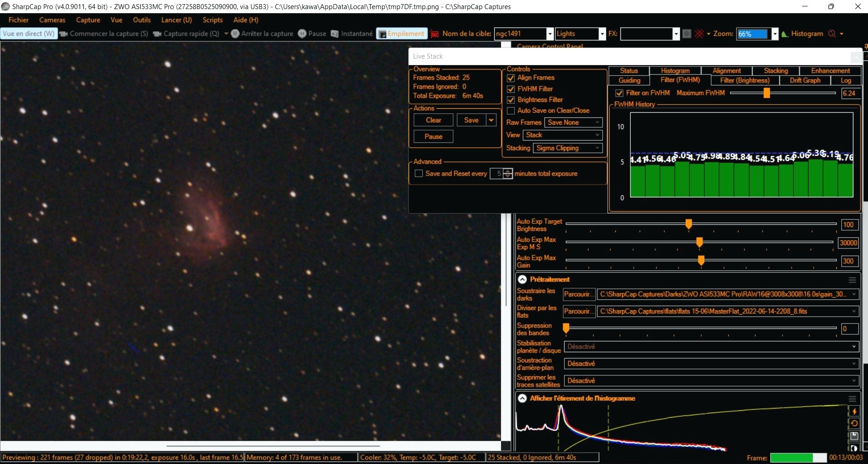Enable Auto Save on Clear/Close checkbox
This screenshot has height=464, width=868.
pos(511,111)
